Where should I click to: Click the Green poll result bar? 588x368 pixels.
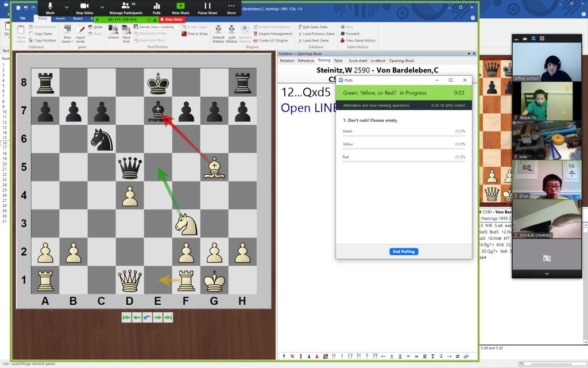coord(403,136)
